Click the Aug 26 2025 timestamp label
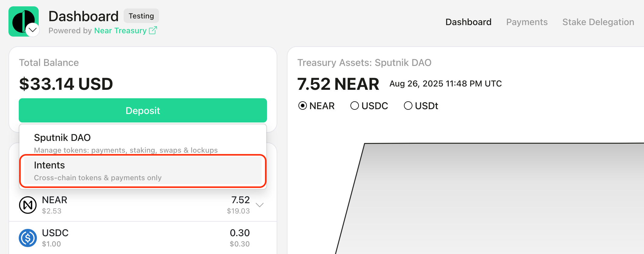The height and width of the screenshot is (254, 644). 444,83
